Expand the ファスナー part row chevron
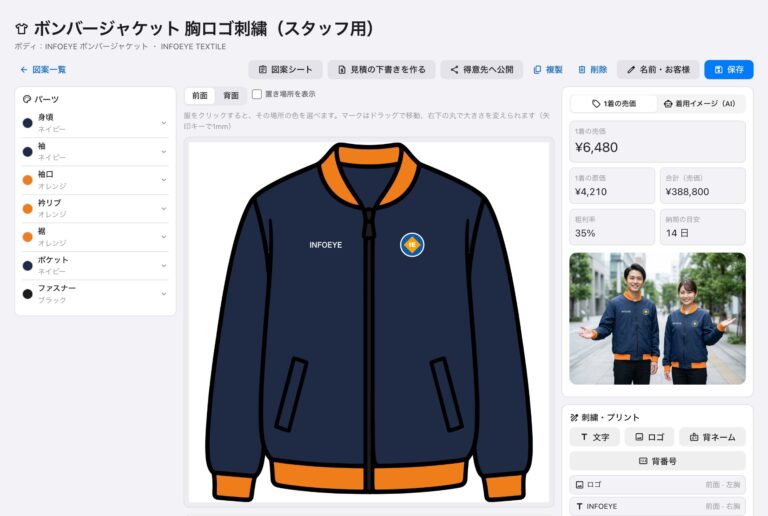The width and height of the screenshot is (768, 516). [164, 294]
